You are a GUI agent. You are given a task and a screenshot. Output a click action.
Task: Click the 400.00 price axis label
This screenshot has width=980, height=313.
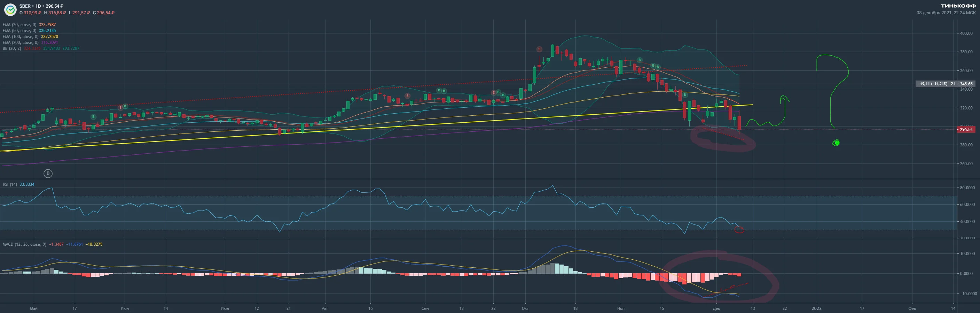(966, 33)
